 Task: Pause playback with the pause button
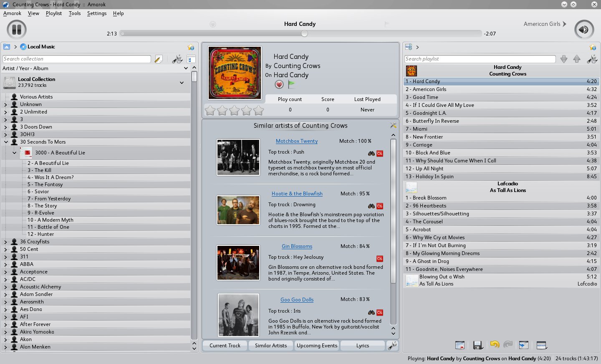[15, 29]
